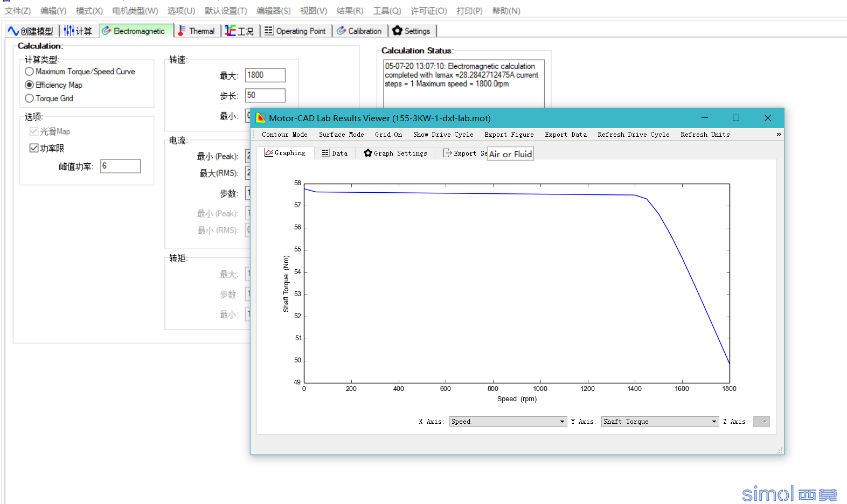Open the 许可证(O) menu
This screenshot has height=504, width=847.
(x=429, y=11)
